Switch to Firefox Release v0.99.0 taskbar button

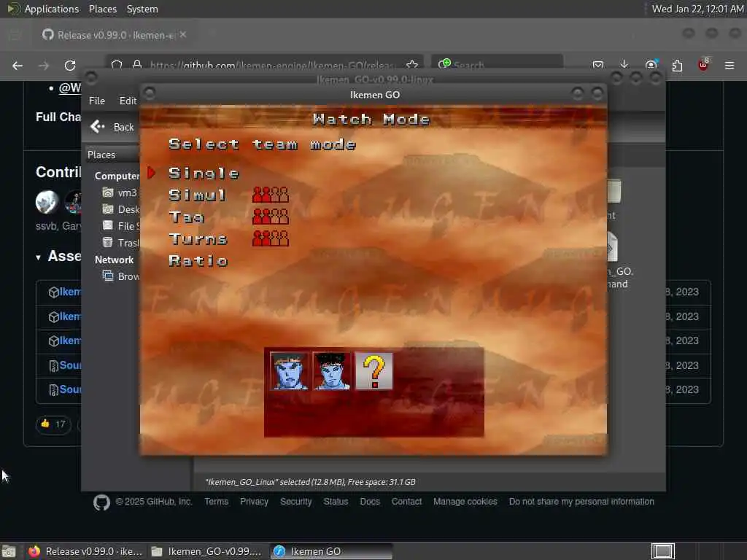click(86, 551)
